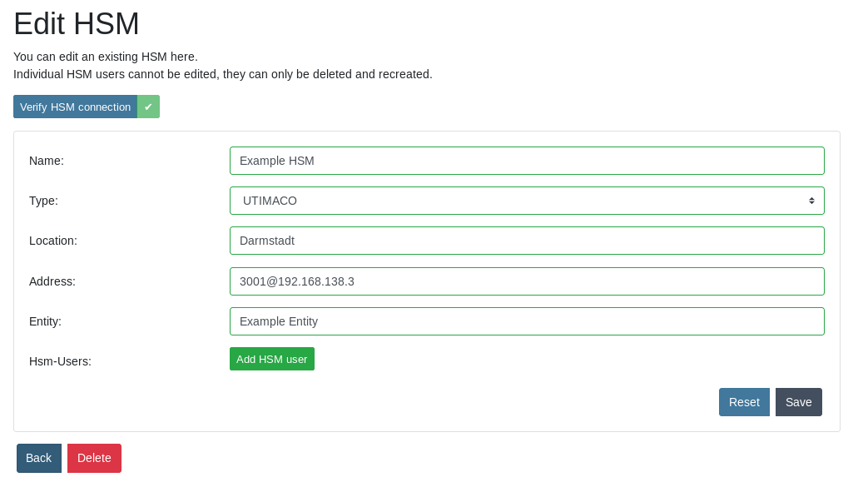Click the Hsm-Users: label

(60, 361)
